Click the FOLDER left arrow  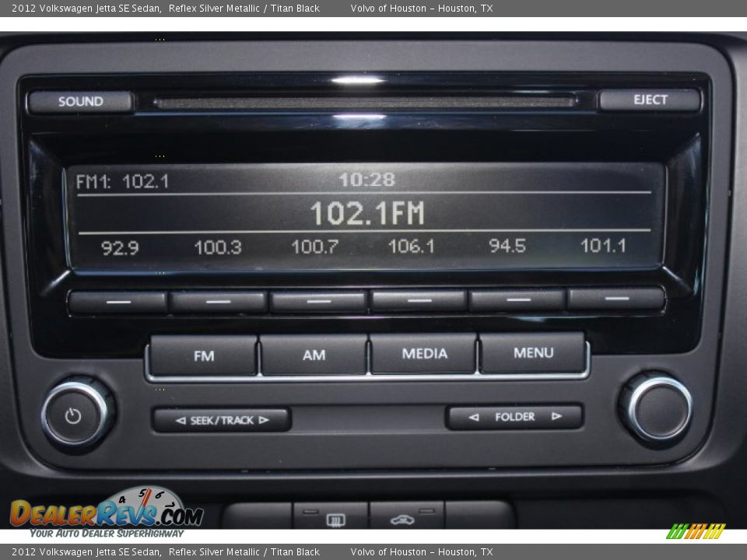pyautogui.click(x=473, y=417)
